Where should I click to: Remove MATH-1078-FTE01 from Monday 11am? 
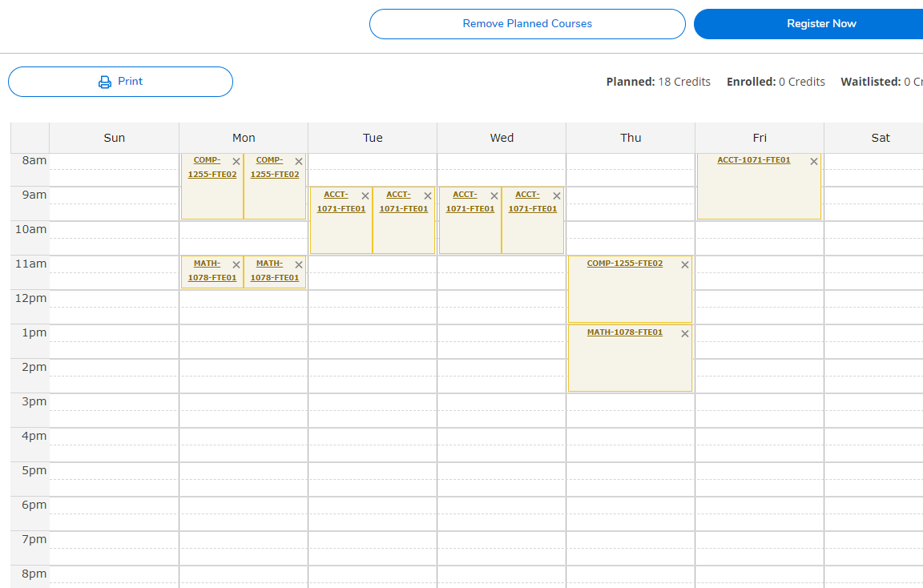[236, 264]
